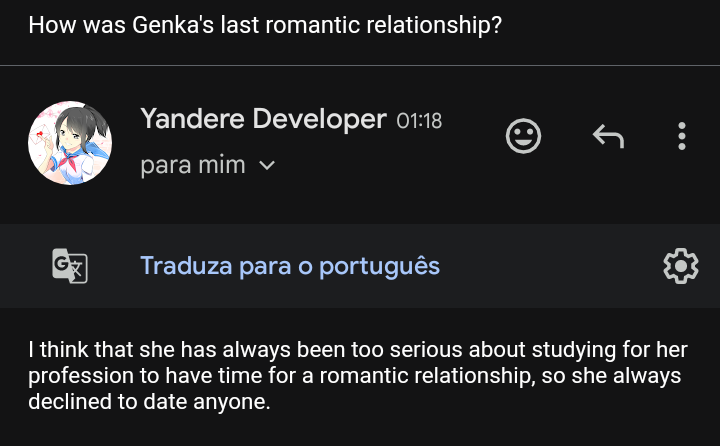Click the subject line about Genka's relationship
This screenshot has height=446, width=720.
point(265,25)
